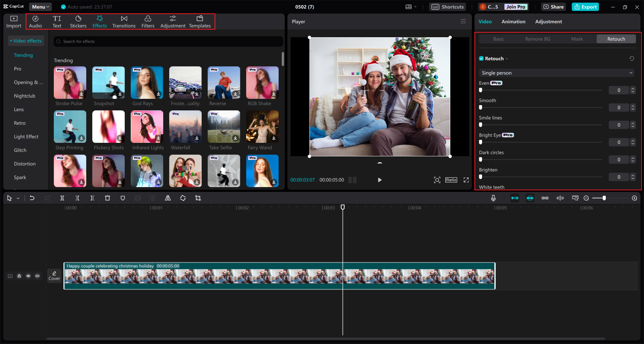Viewport: 644px width, 344px height.
Task: Toggle the Retouch checkbox on
Action: (x=480, y=58)
